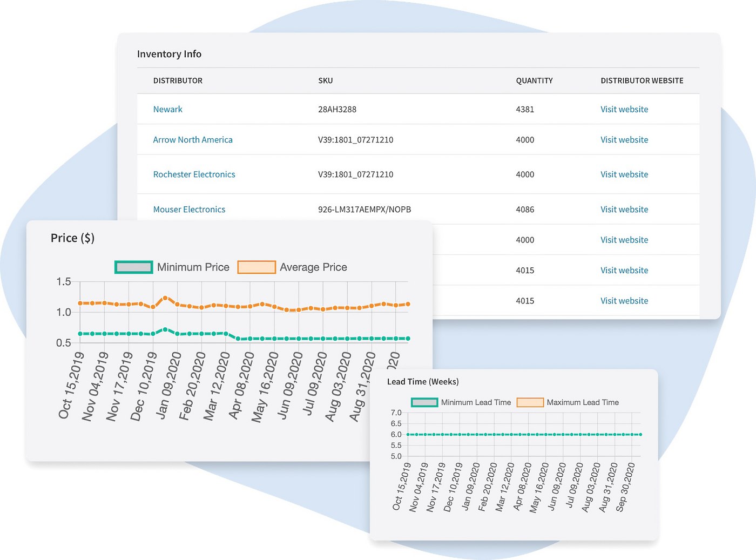Viewport: 756px width, 560px height.
Task: Click the last point on lead time line
Action: click(640, 435)
